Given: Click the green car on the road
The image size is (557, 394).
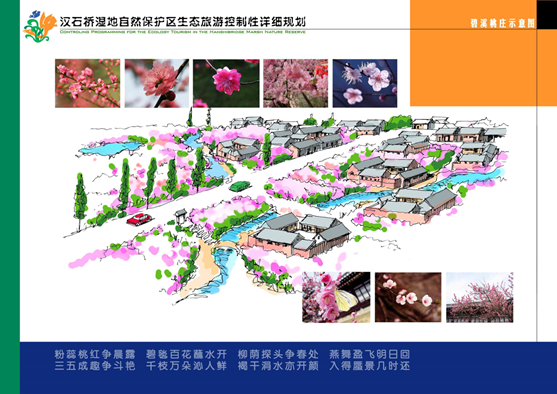Looking at the screenshot, I should click(x=240, y=186).
